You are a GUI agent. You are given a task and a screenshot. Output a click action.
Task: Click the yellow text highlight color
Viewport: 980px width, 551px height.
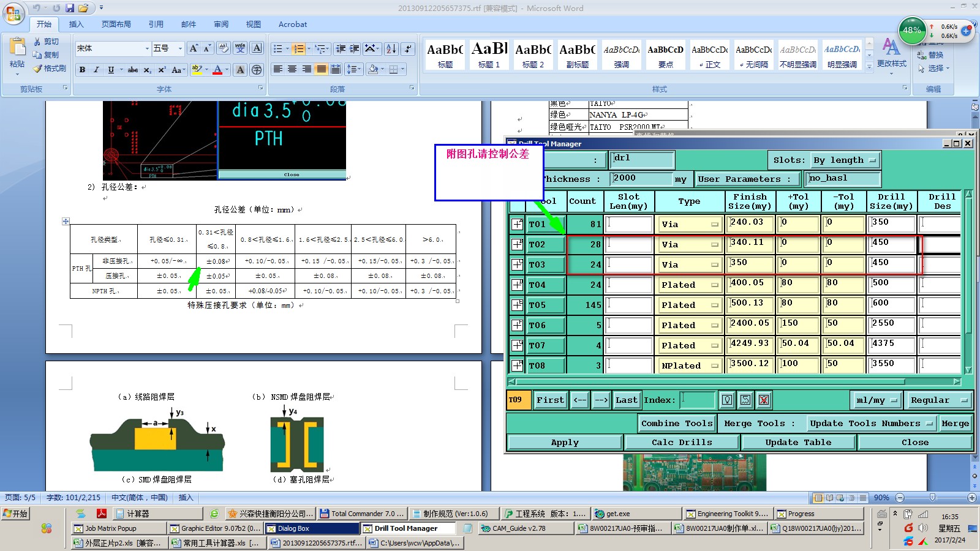click(x=197, y=70)
